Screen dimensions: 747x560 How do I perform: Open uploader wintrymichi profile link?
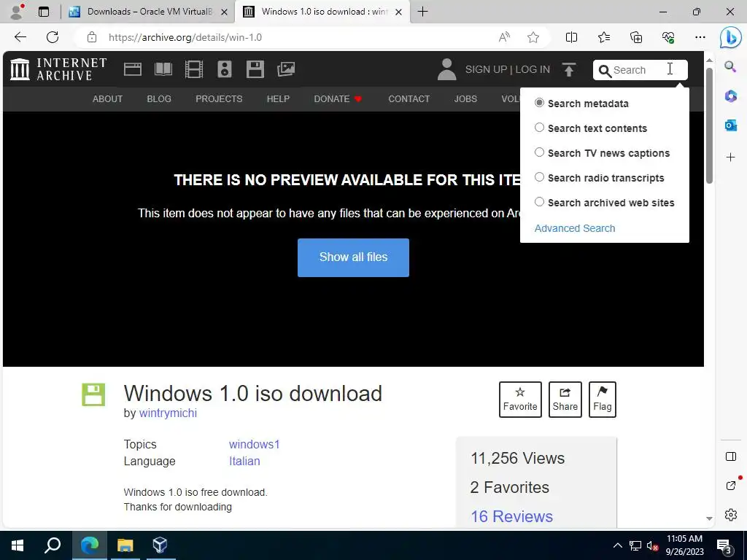point(169,413)
